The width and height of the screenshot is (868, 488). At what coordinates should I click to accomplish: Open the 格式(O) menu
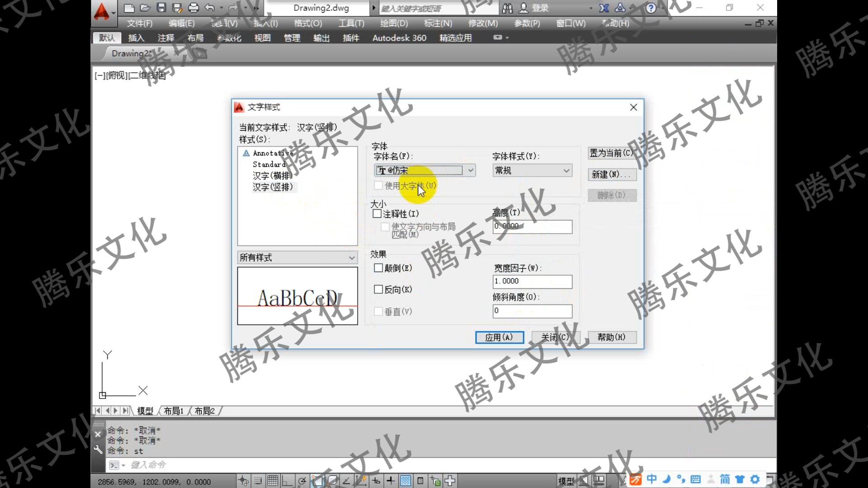pyautogui.click(x=307, y=23)
